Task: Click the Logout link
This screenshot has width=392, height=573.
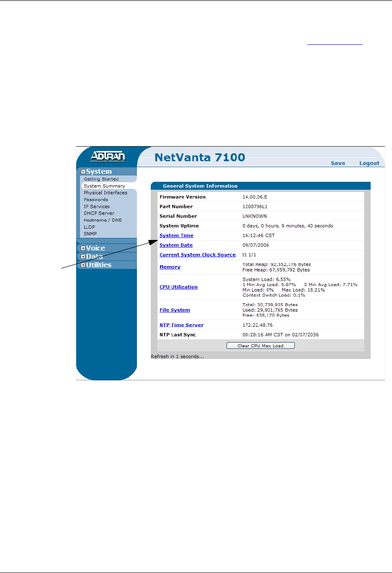Action: click(x=369, y=163)
